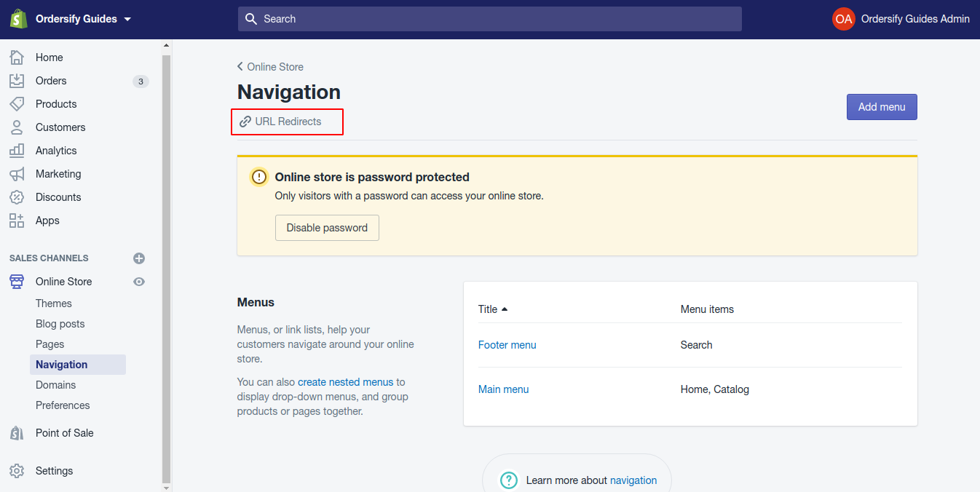The height and width of the screenshot is (492, 980).
Task: Focus the top Search field
Action: pos(489,19)
